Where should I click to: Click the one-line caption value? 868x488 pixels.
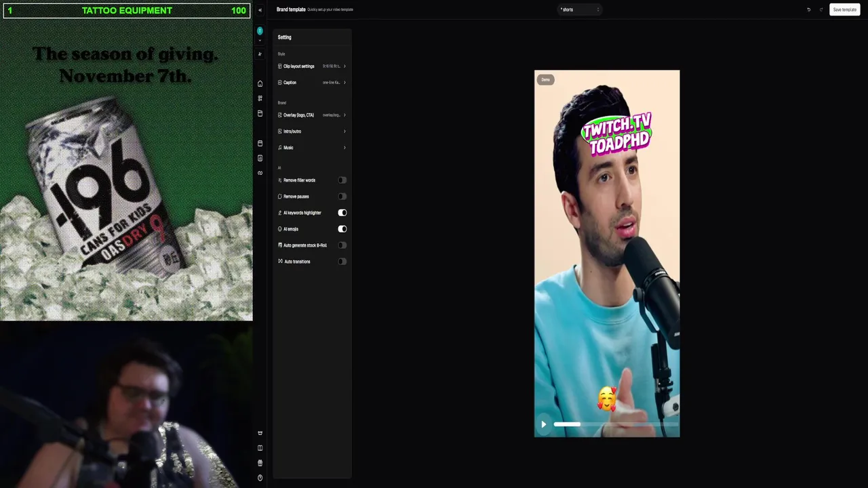click(x=332, y=83)
